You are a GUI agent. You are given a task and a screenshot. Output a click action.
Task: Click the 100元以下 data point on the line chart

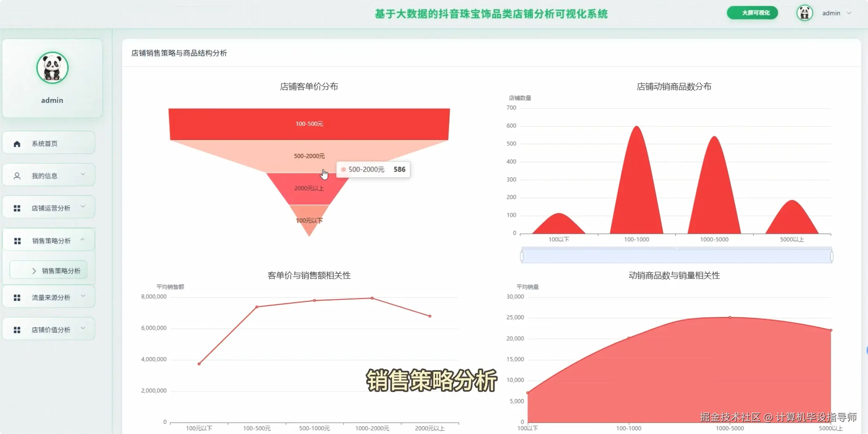click(x=199, y=364)
